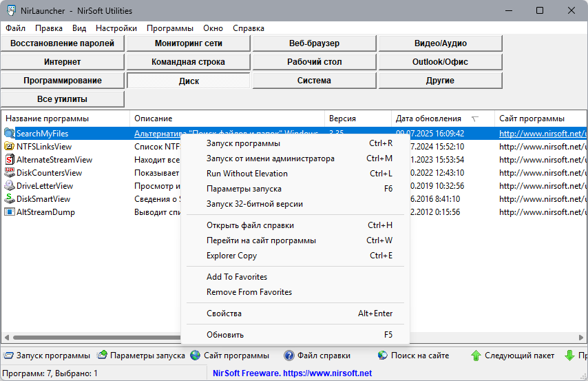
Task: Sort by Дата обновления column header
Action: tap(443, 119)
